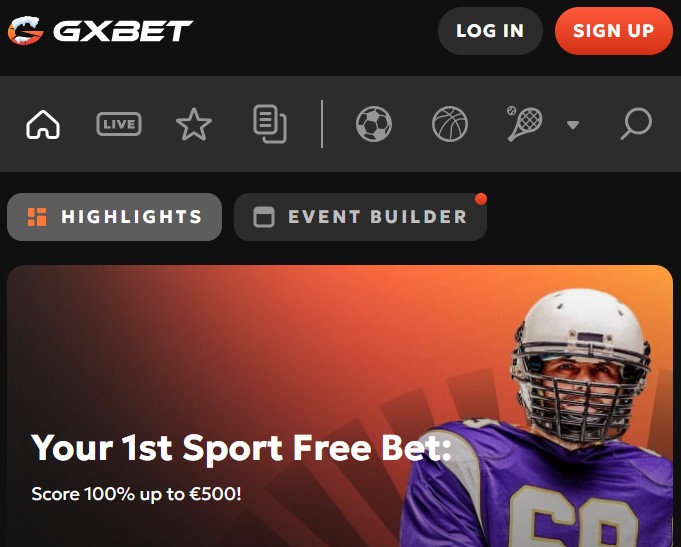Click the calendar icon beside Event Builder

click(264, 217)
